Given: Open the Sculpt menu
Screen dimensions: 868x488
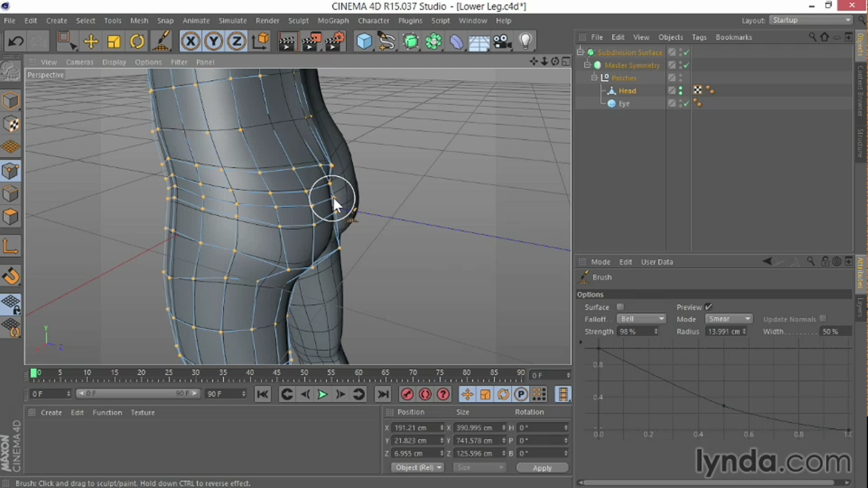Looking at the screenshot, I should click(x=298, y=21).
